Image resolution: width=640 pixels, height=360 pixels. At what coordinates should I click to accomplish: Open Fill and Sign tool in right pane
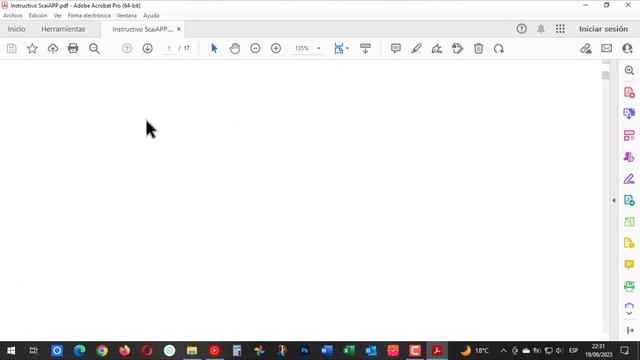coord(629,179)
